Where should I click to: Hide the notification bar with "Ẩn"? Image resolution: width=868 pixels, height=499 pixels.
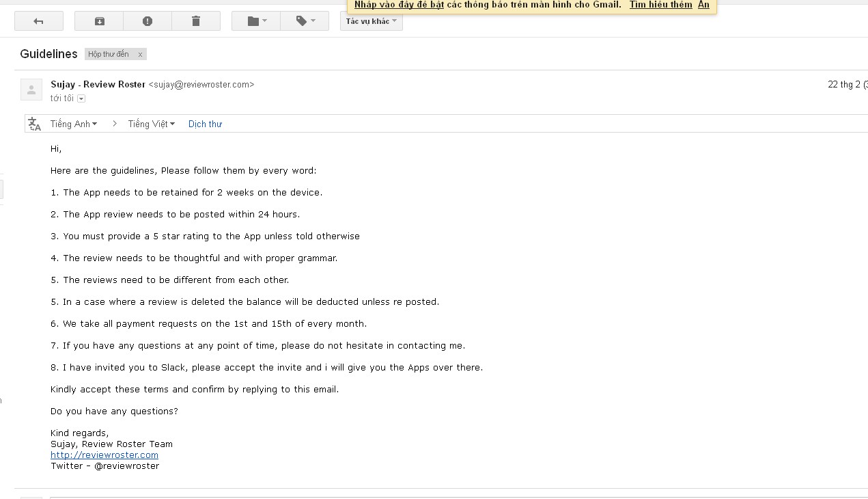703,5
